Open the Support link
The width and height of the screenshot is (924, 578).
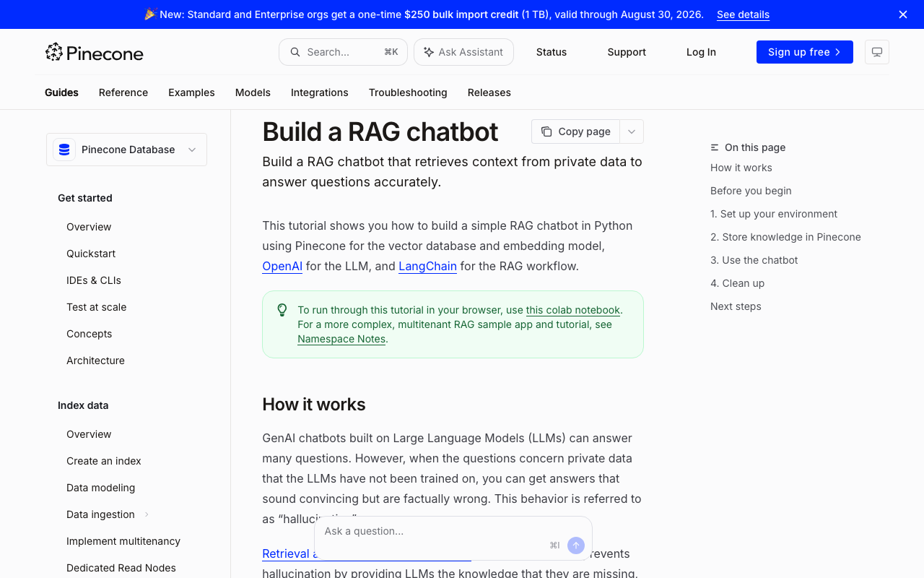[627, 52]
